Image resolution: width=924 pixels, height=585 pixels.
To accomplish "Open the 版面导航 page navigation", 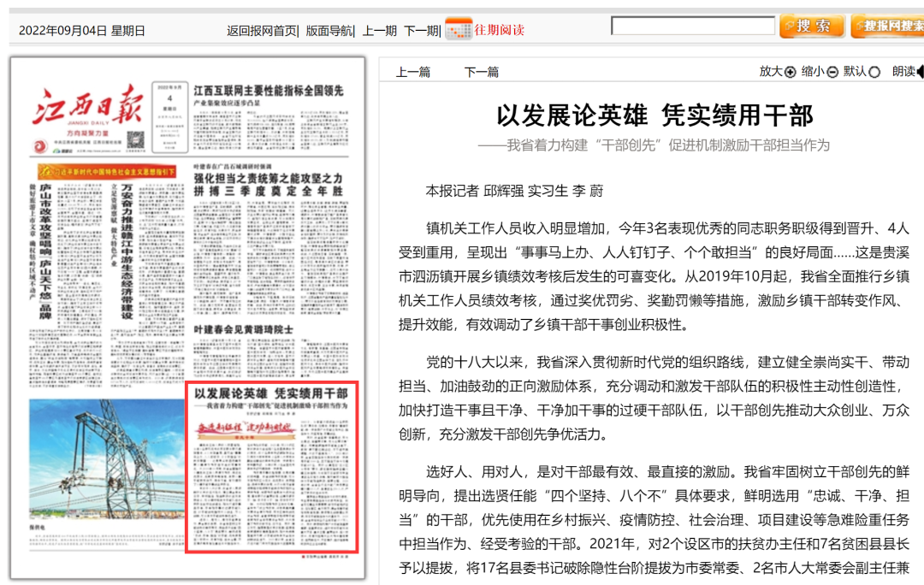I will pos(329,31).
